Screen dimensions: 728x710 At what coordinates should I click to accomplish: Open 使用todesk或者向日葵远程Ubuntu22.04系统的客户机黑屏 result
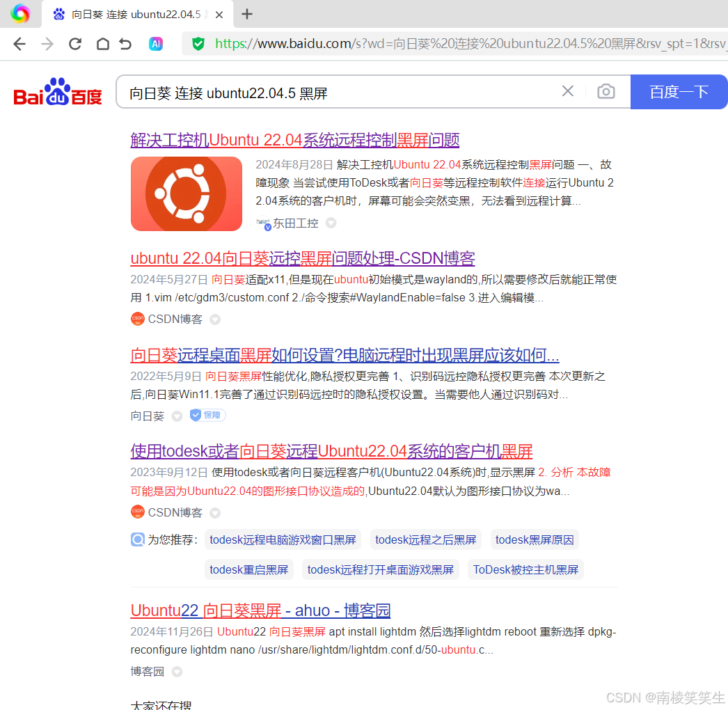tap(331, 451)
